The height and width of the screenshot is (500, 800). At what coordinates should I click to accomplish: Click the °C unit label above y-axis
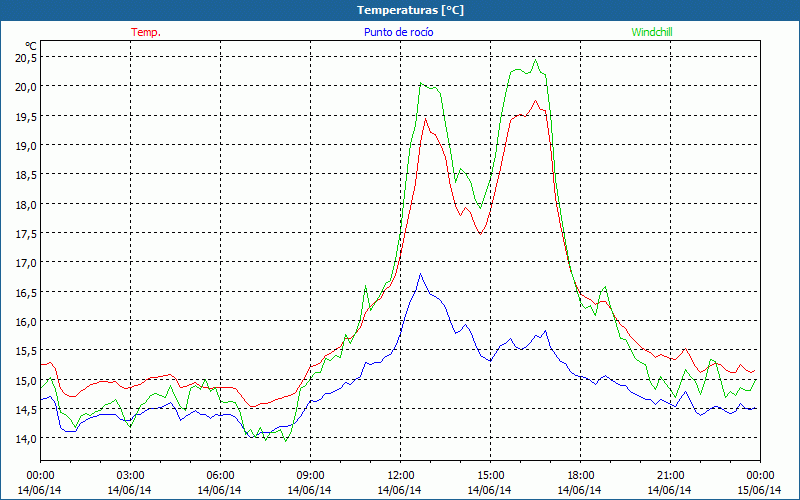point(31,45)
